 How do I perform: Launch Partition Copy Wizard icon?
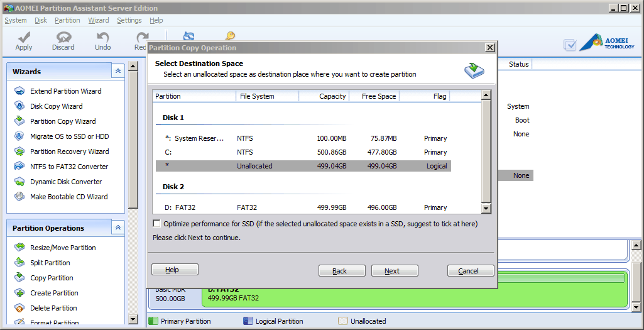click(x=19, y=121)
